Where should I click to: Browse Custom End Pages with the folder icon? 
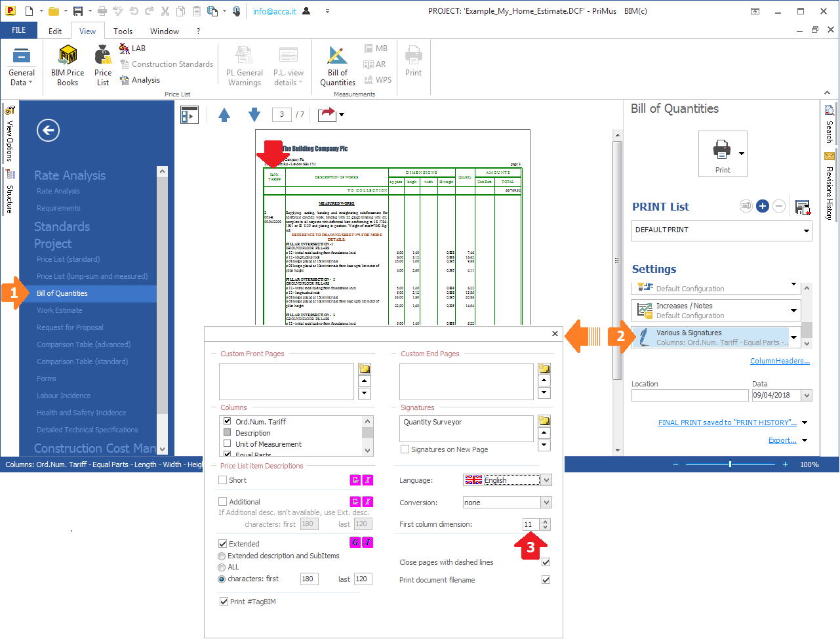pos(544,369)
